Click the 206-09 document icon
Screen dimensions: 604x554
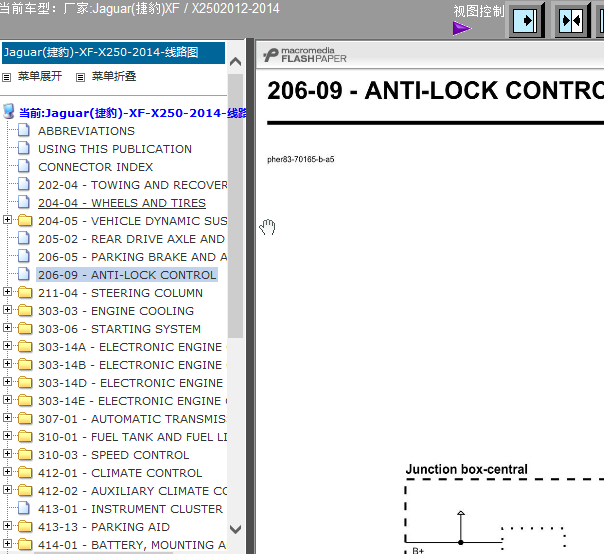24,274
